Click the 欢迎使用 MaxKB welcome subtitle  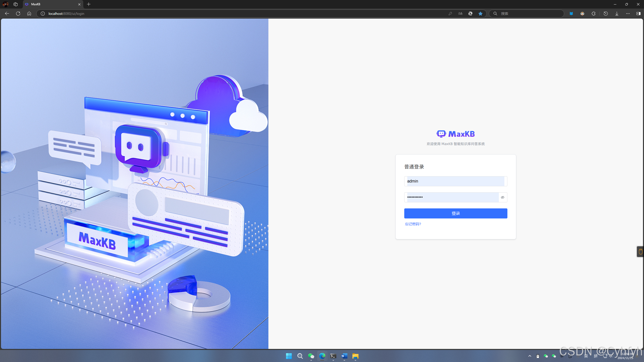pos(456,144)
